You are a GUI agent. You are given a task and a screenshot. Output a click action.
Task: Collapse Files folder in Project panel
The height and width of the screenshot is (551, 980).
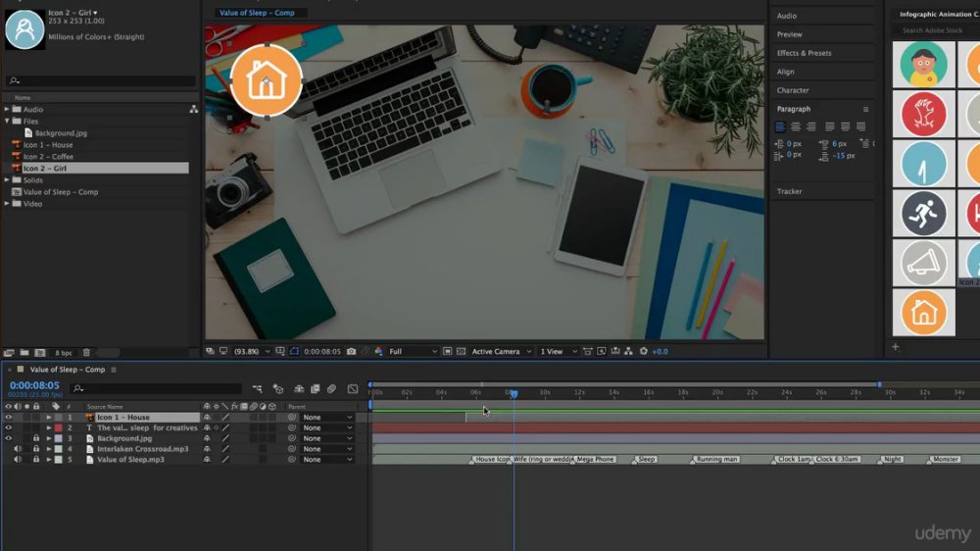coord(7,121)
